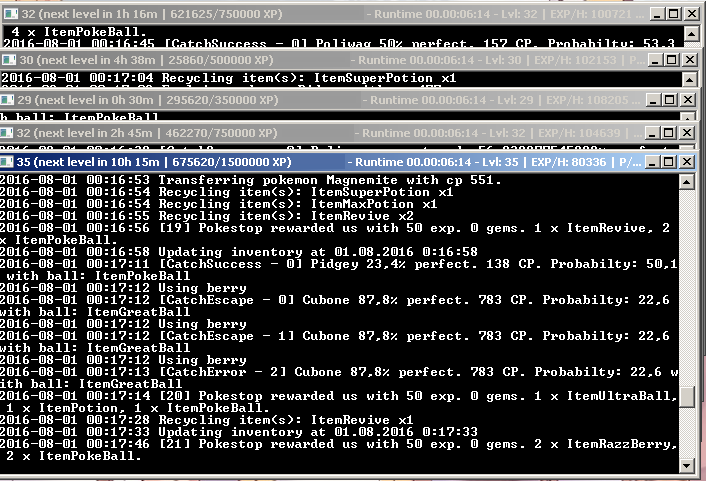Open system menu icon of the level 30 console window
706x481 pixels.
coord(9,60)
